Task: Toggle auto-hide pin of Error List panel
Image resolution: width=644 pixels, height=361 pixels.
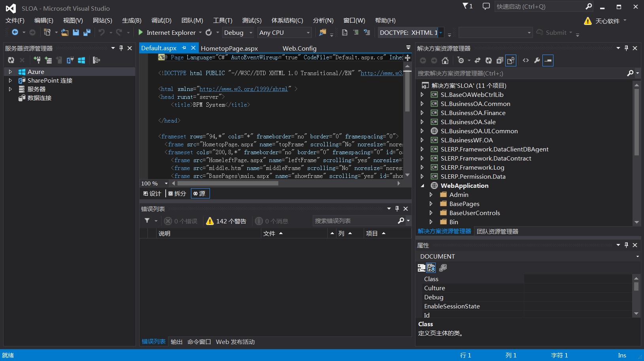Action: 397,208
